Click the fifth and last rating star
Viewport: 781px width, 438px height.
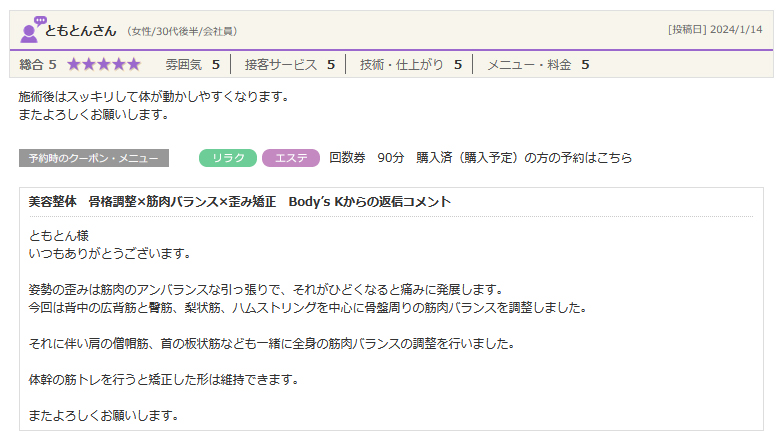pyautogui.click(x=134, y=65)
